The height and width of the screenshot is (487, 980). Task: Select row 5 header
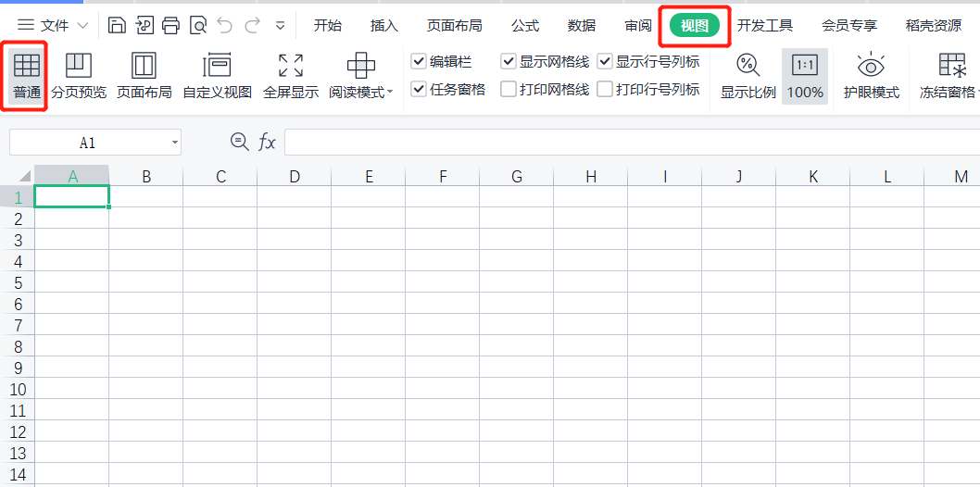point(18,282)
